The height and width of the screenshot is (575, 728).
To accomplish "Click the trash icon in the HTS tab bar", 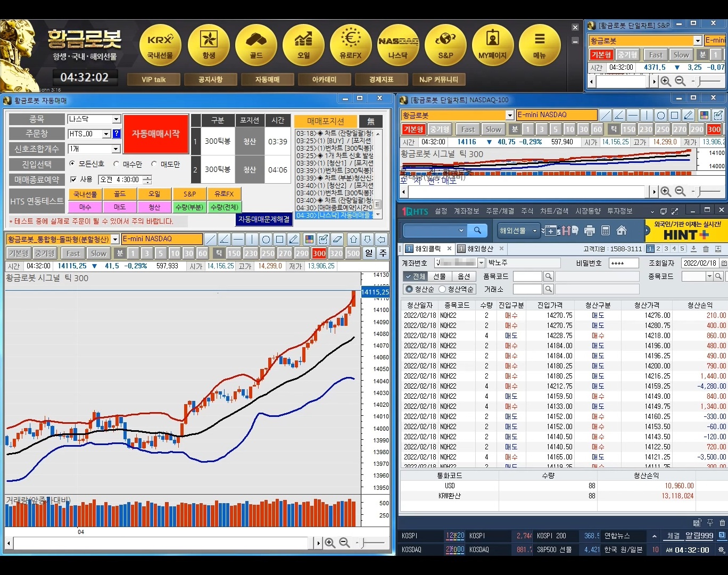I will click(x=706, y=249).
